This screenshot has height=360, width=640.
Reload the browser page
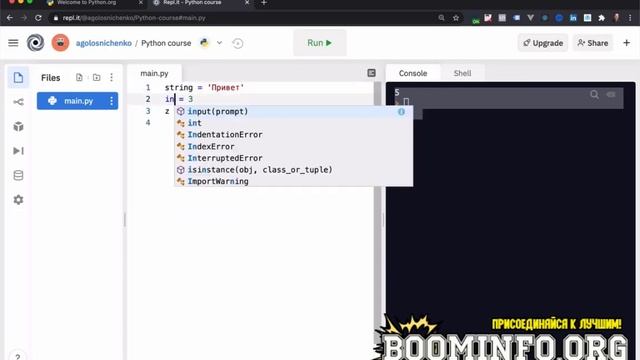coord(38,18)
